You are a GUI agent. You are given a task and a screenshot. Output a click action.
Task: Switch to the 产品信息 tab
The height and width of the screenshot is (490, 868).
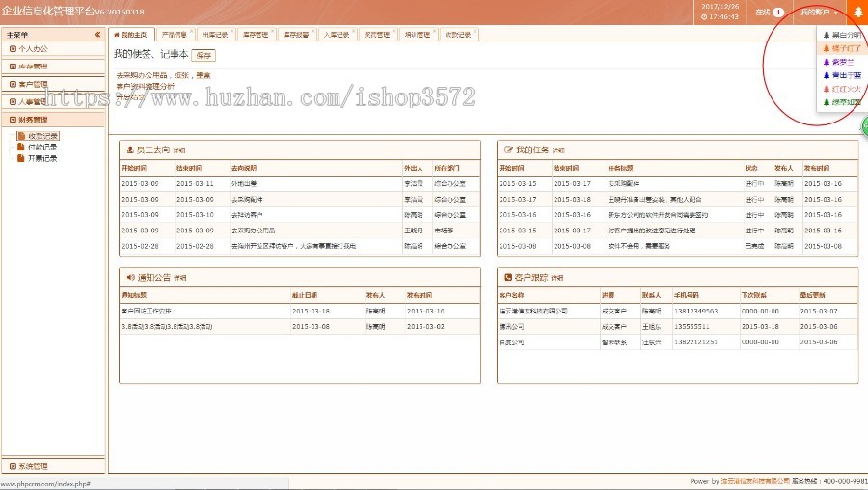(x=174, y=35)
